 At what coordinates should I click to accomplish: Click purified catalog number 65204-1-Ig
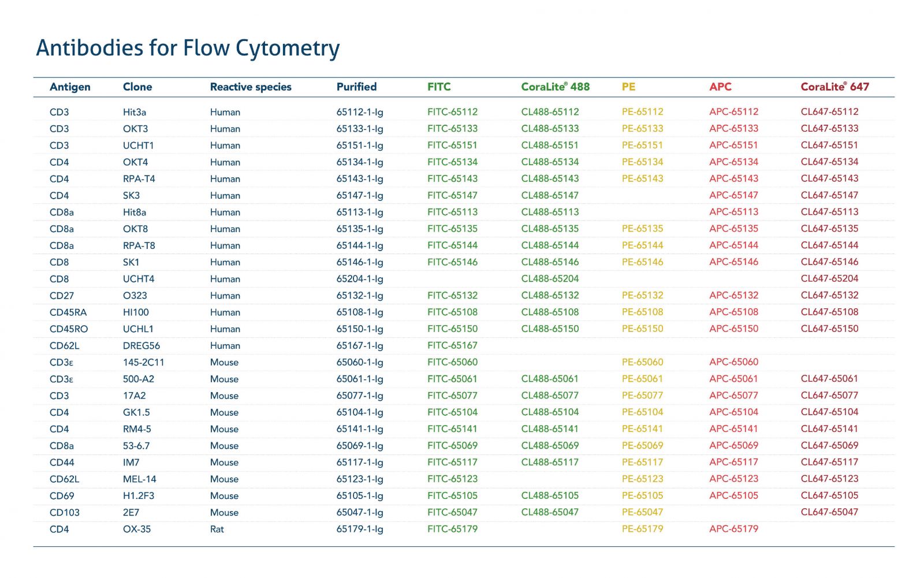(x=360, y=279)
